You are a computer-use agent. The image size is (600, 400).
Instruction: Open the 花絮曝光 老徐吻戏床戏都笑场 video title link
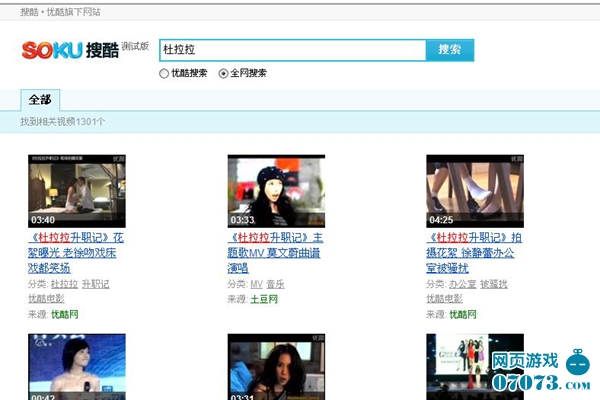(77, 253)
